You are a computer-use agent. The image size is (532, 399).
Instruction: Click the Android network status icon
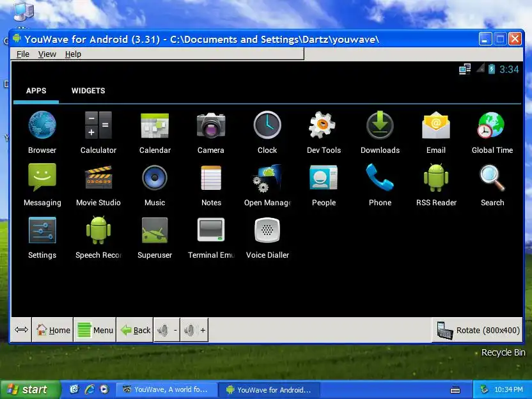pos(464,69)
